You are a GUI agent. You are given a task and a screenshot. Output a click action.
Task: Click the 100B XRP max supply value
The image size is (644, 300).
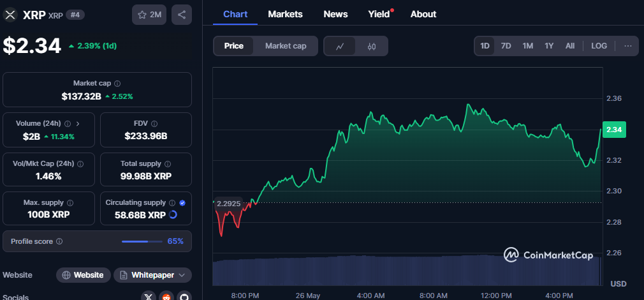click(48, 214)
